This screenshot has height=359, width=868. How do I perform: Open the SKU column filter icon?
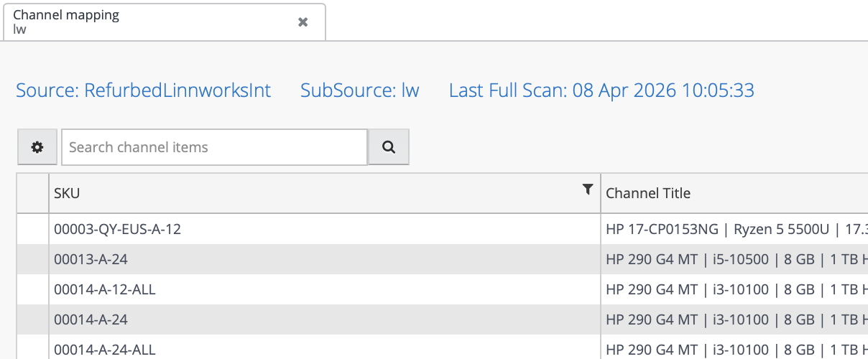pos(588,190)
